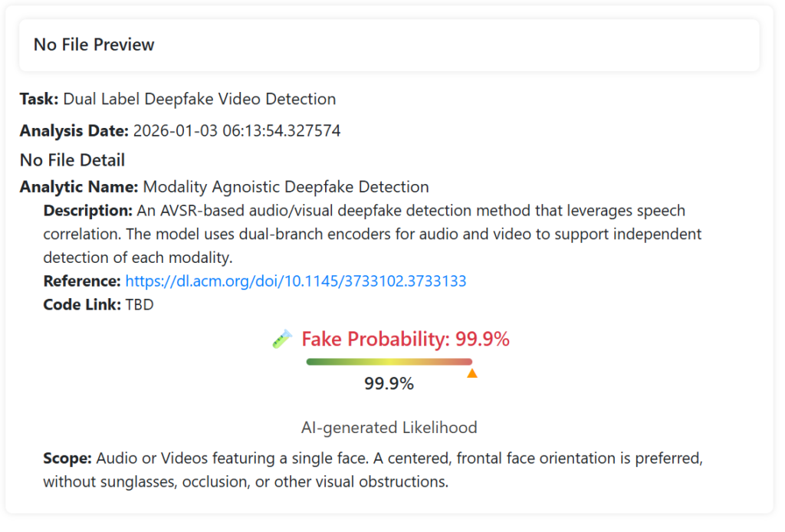Click the test tube icon beside Fake Probability

coord(282,339)
